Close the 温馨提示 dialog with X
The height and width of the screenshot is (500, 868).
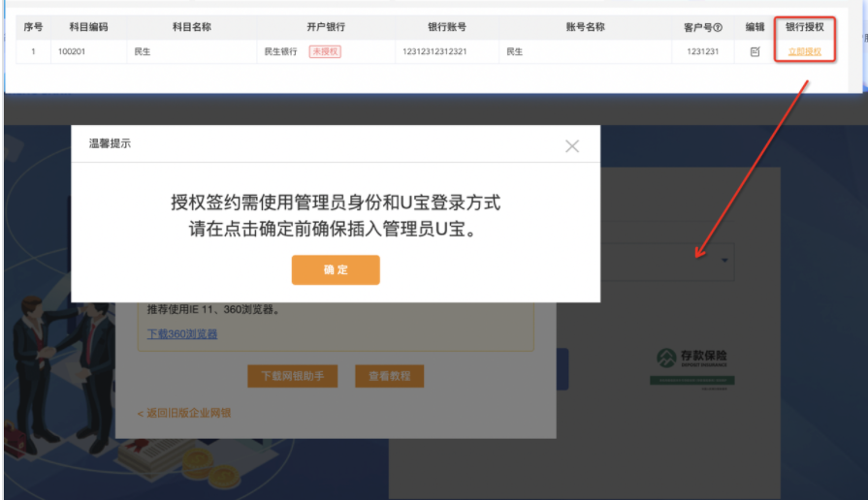click(572, 145)
